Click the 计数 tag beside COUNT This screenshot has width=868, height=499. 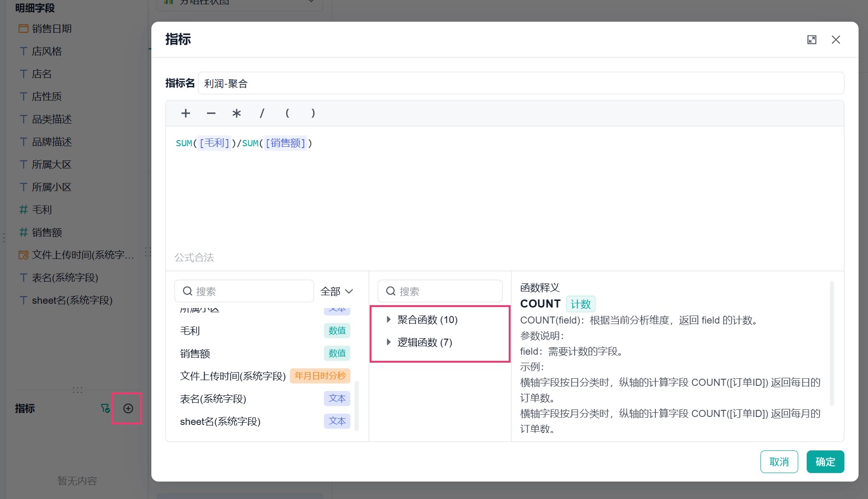580,304
